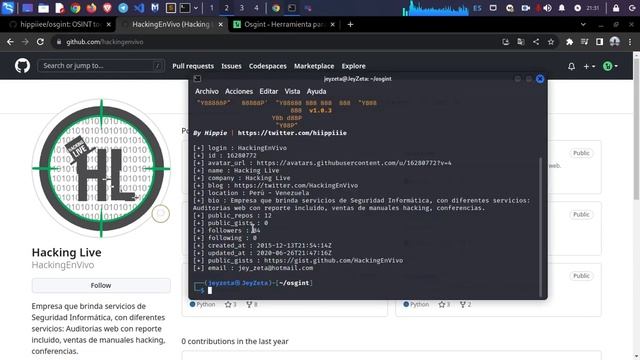
Task: Open Visual Studio Code from the panel
Action: pyautogui.click(x=139, y=8)
